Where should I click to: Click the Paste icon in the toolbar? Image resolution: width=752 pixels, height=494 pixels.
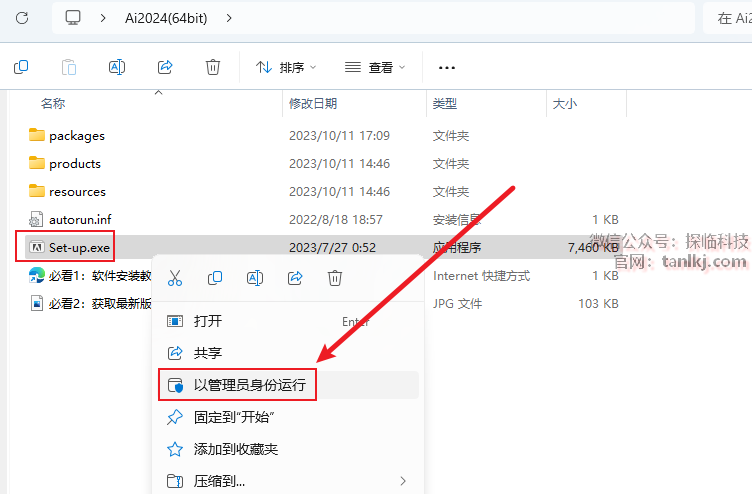click(x=69, y=67)
